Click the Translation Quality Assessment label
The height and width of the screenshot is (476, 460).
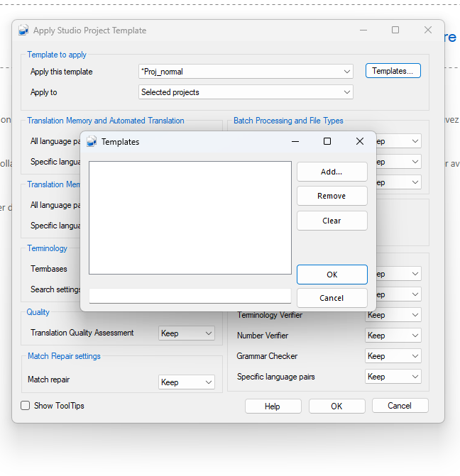(x=82, y=333)
